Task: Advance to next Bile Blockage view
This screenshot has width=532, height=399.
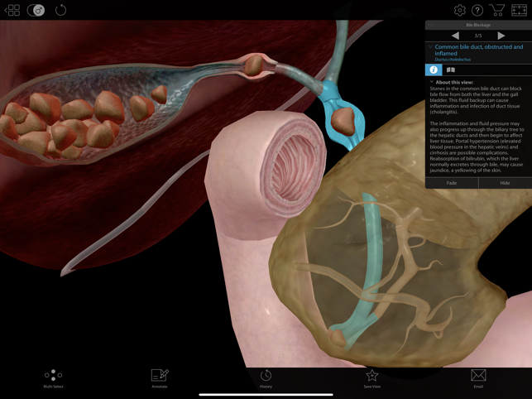Action: coord(501,36)
